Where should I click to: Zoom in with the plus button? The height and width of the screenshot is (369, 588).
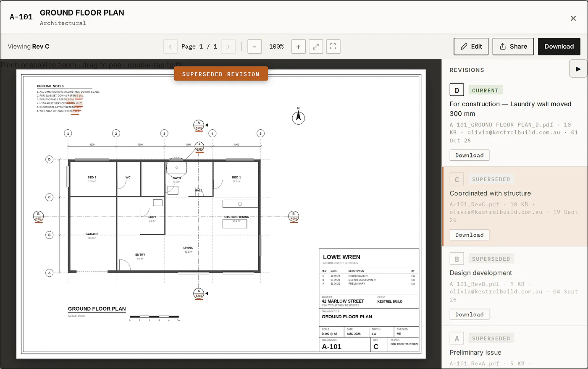pyautogui.click(x=298, y=47)
